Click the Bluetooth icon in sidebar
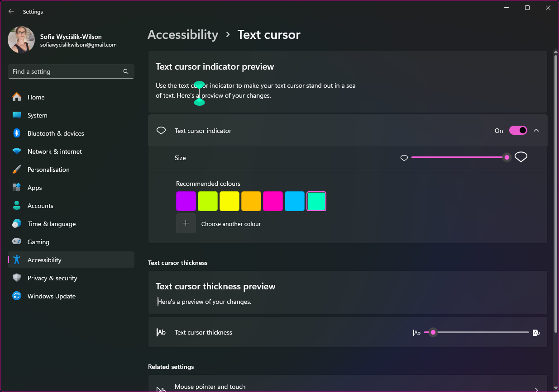 [17, 133]
